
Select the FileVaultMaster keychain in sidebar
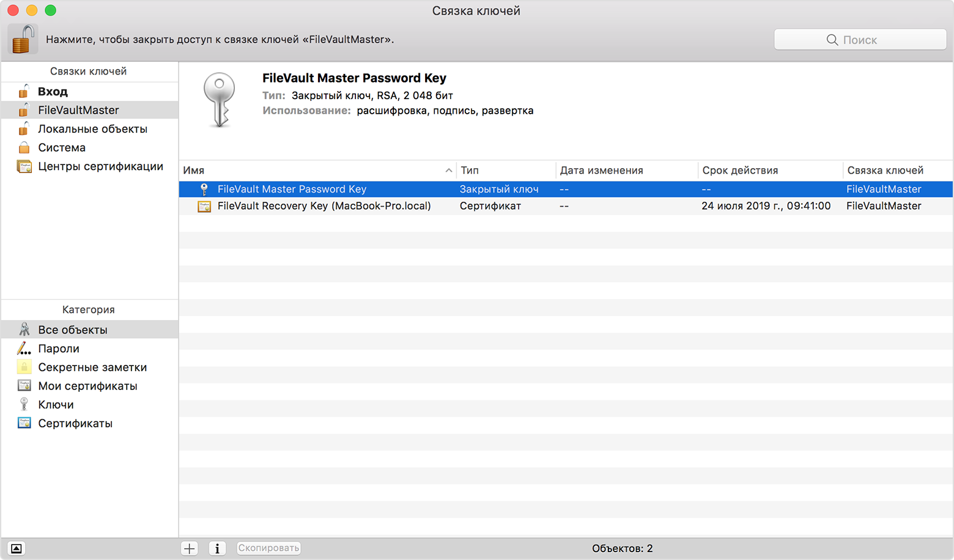[x=89, y=110]
